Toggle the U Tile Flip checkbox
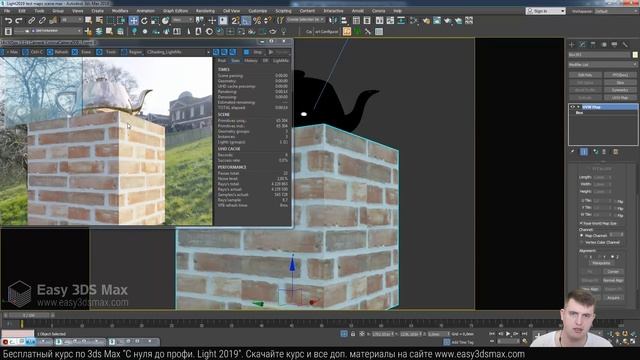This screenshot has width=640, height=360. 615,202
